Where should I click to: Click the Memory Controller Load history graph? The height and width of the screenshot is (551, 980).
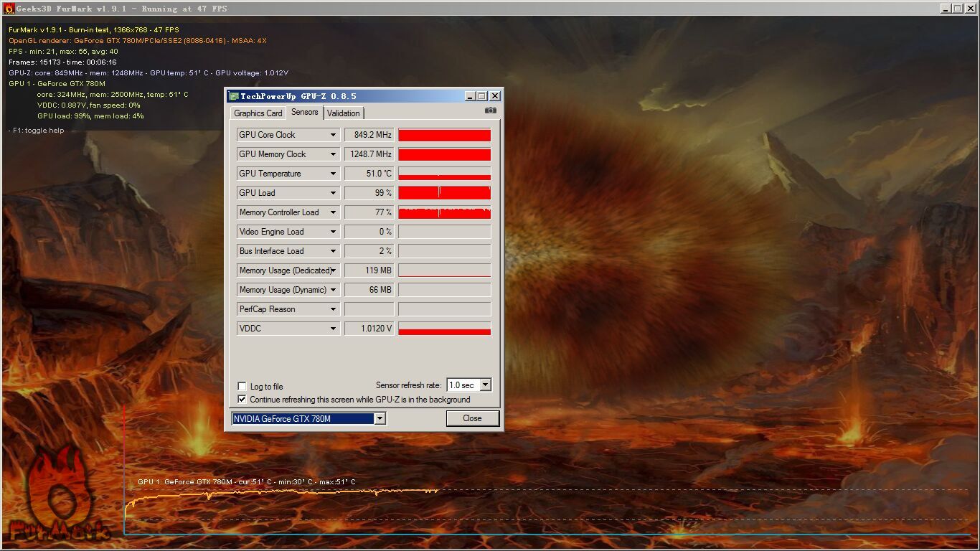[x=445, y=212]
